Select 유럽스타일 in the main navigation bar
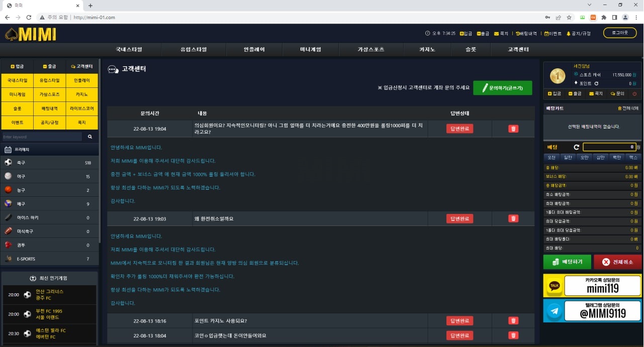644x347 pixels. coord(194,50)
